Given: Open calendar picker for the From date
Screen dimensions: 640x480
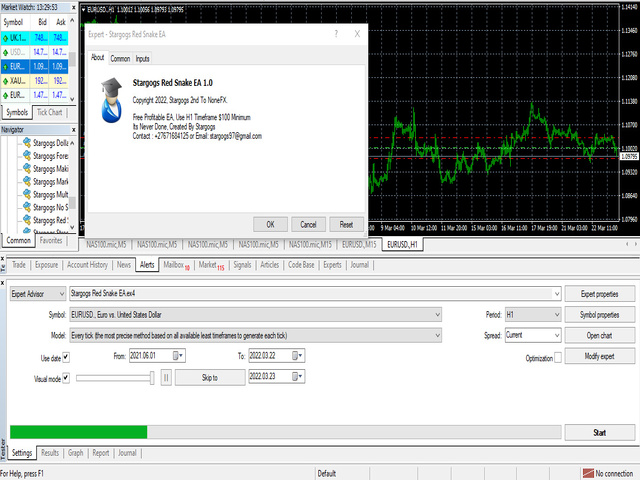Looking at the screenshot, I should coord(179,355).
